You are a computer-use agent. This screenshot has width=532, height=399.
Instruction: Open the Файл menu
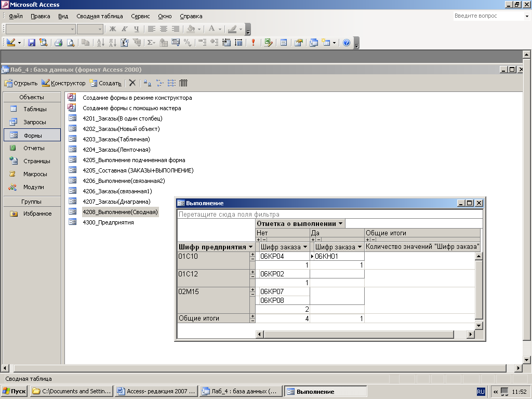(16, 16)
